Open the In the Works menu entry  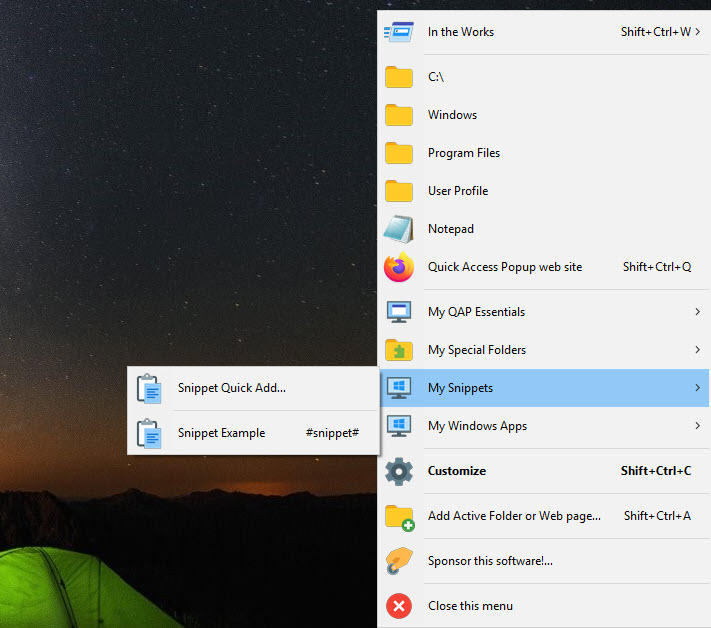tap(543, 32)
